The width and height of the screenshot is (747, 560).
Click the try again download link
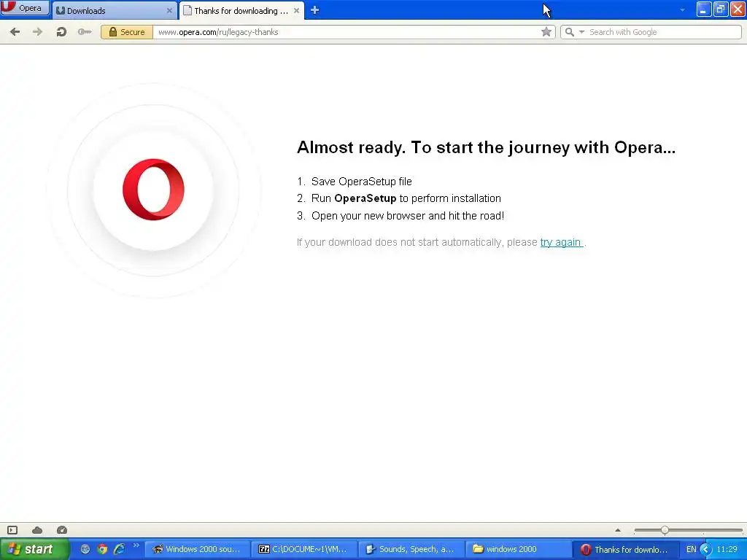(561, 242)
